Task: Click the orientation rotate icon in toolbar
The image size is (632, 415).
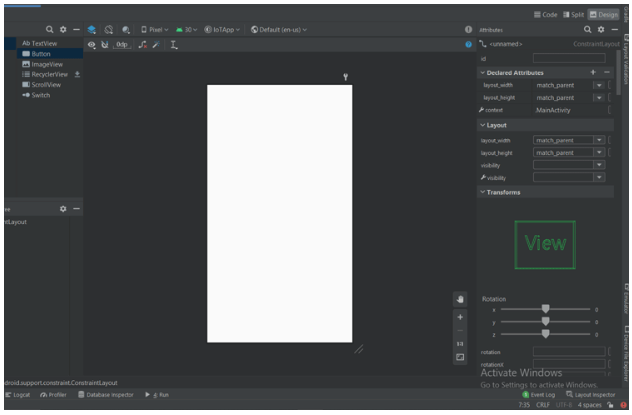Action: (x=109, y=29)
